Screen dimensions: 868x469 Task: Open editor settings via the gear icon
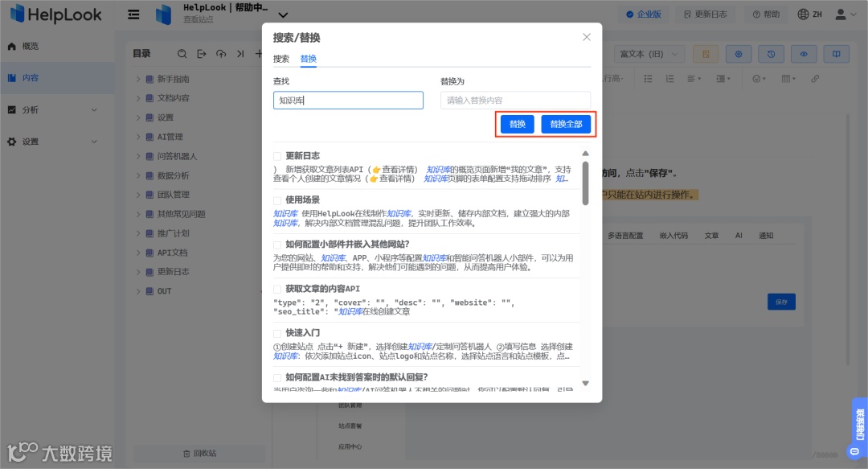pos(739,53)
